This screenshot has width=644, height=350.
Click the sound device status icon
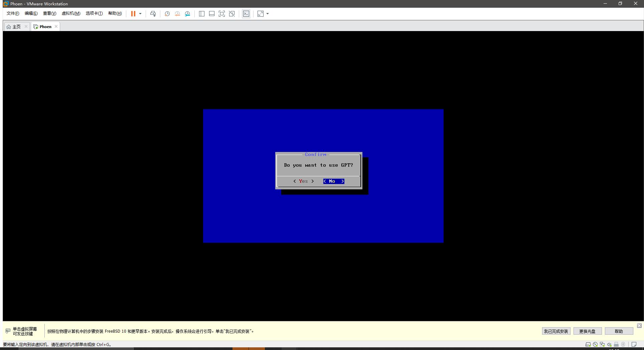(609, 344)
